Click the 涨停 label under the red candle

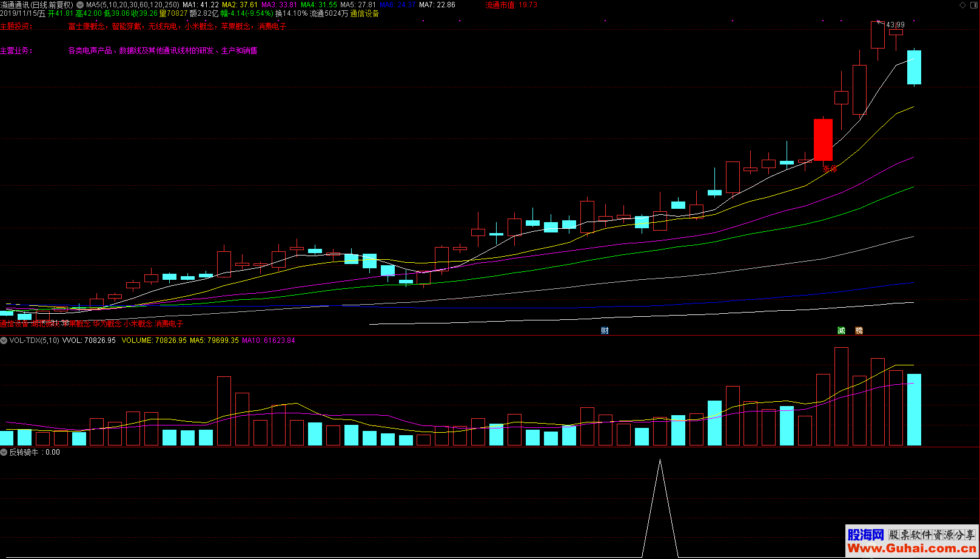tap(830, 169)
